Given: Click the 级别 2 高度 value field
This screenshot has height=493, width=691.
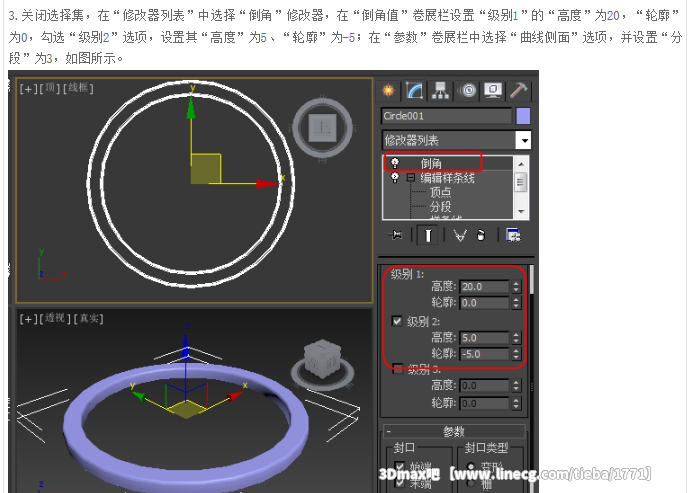Looking at the screenshot, I should 484,338.
